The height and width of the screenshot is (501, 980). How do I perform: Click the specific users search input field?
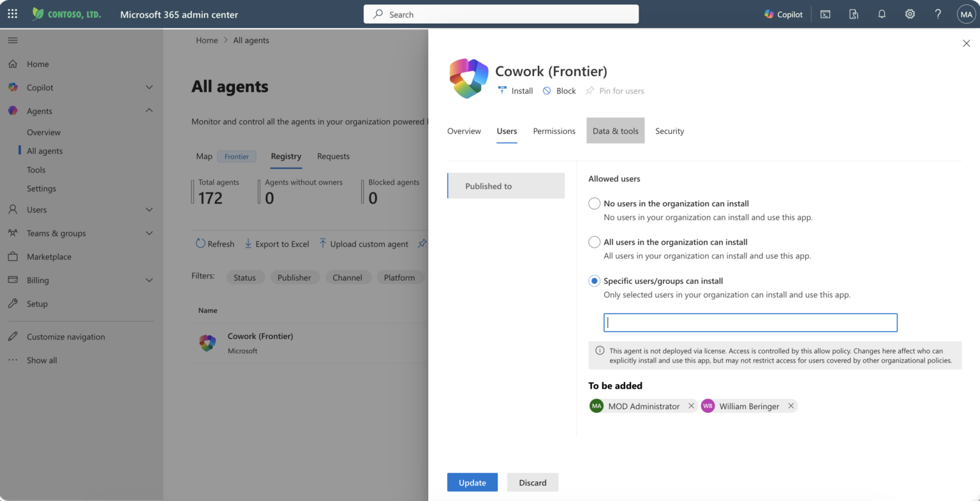750,322
